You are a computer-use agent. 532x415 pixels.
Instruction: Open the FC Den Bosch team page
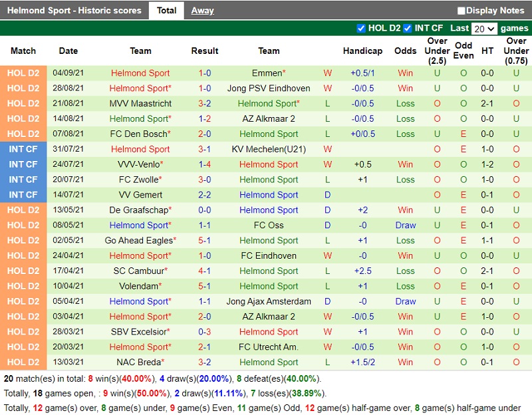coord(140,134)
